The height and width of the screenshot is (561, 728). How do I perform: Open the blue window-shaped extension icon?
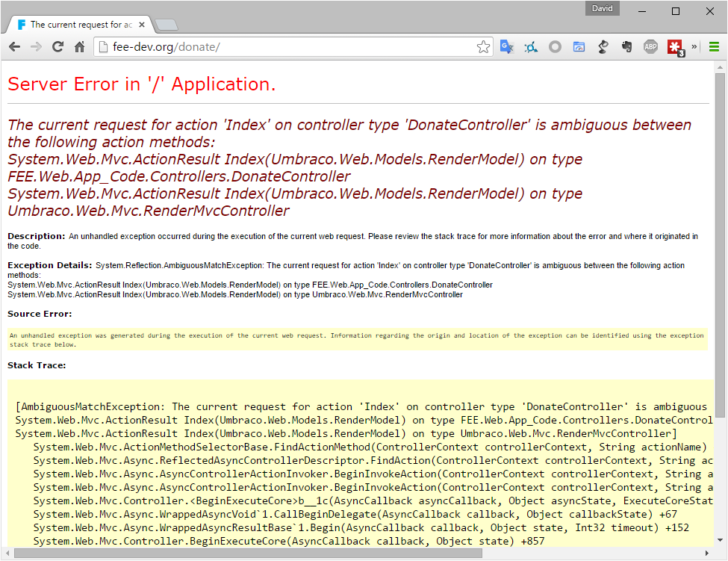579,47
